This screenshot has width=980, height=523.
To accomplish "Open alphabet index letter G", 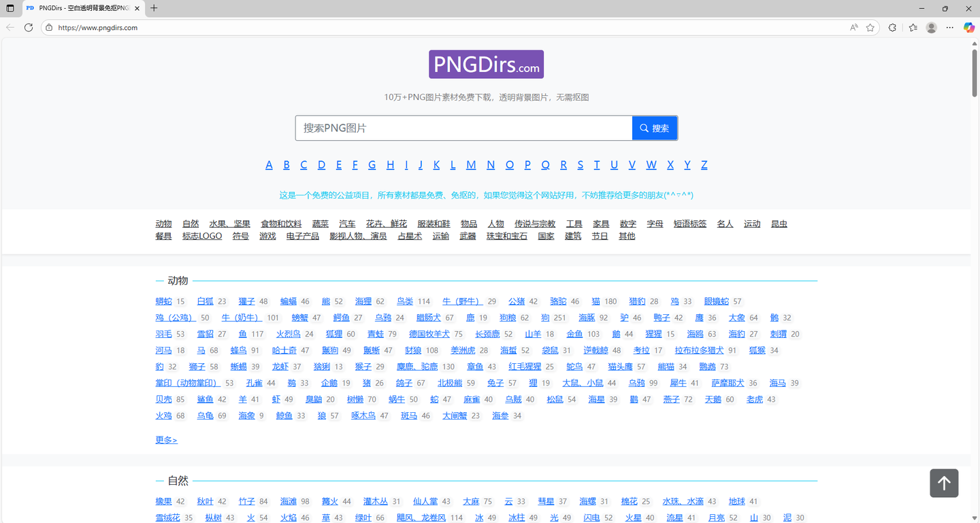I will coord(372,165).
